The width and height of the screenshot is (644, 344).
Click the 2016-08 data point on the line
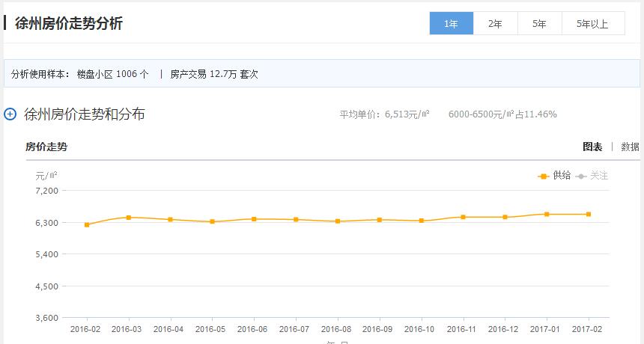tap(338, 221)
